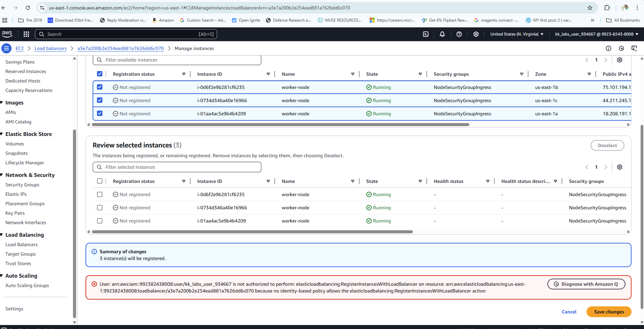Open the notifications bell
This screenshot has height=329, width=644.
pos(442,34)
